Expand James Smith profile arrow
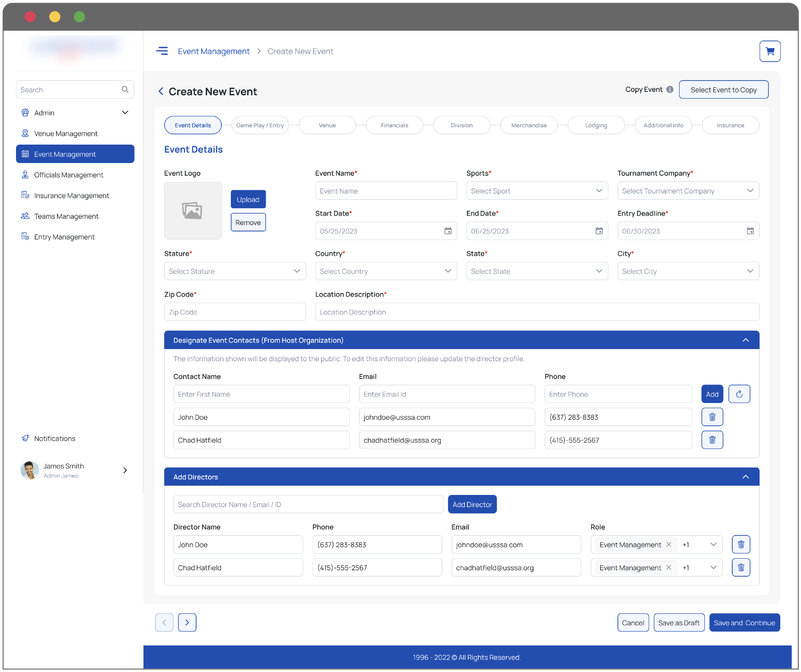Screen dimensions: 801x672 125,470
